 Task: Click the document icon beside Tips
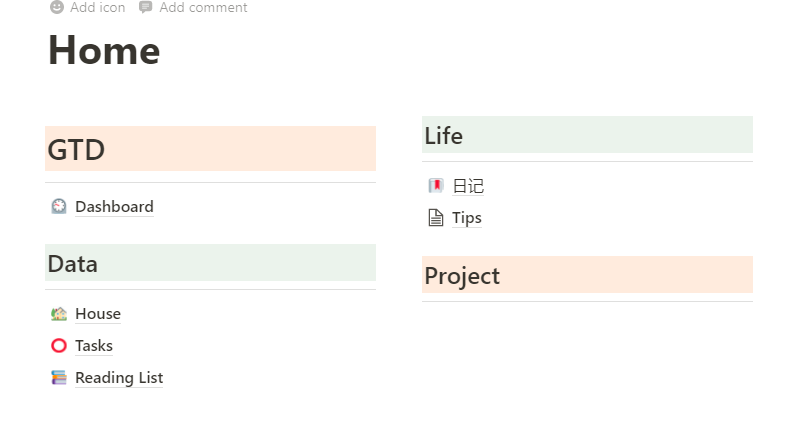(x=436, y=218)
